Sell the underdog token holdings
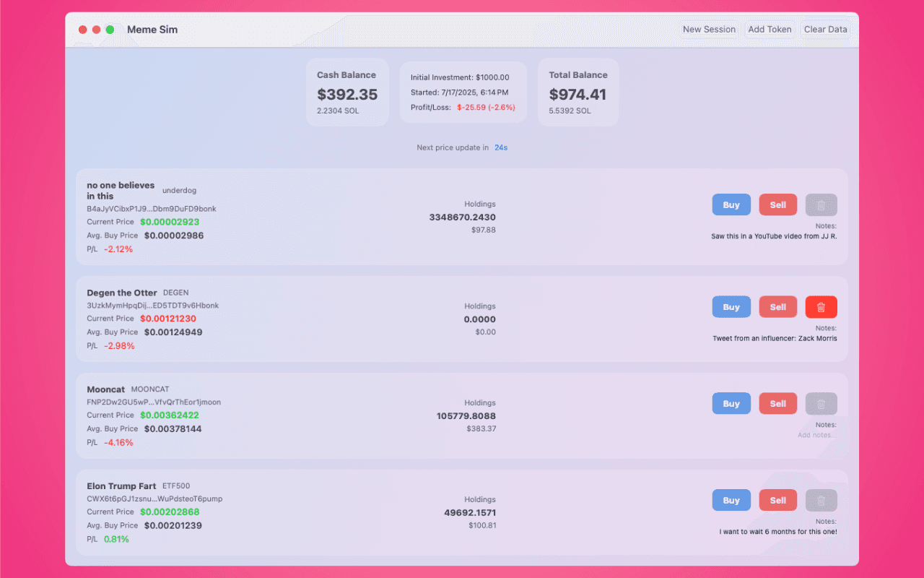The image size is (924, 578). [x=777, y=204]
